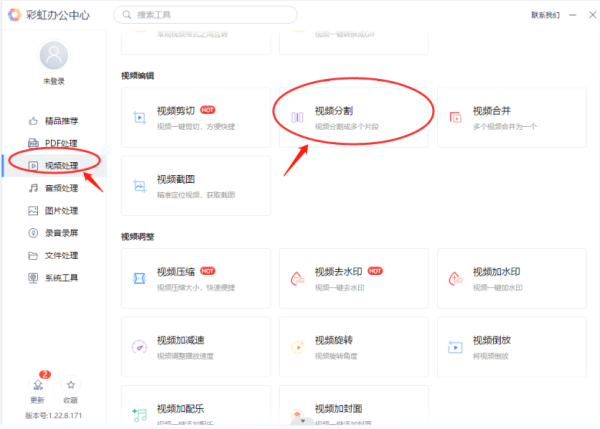The height and width of the screenshot is (429, 600).
Task: Open the 视频旋转 tool card
Action: pyautogui.click(x=354, y=347)
